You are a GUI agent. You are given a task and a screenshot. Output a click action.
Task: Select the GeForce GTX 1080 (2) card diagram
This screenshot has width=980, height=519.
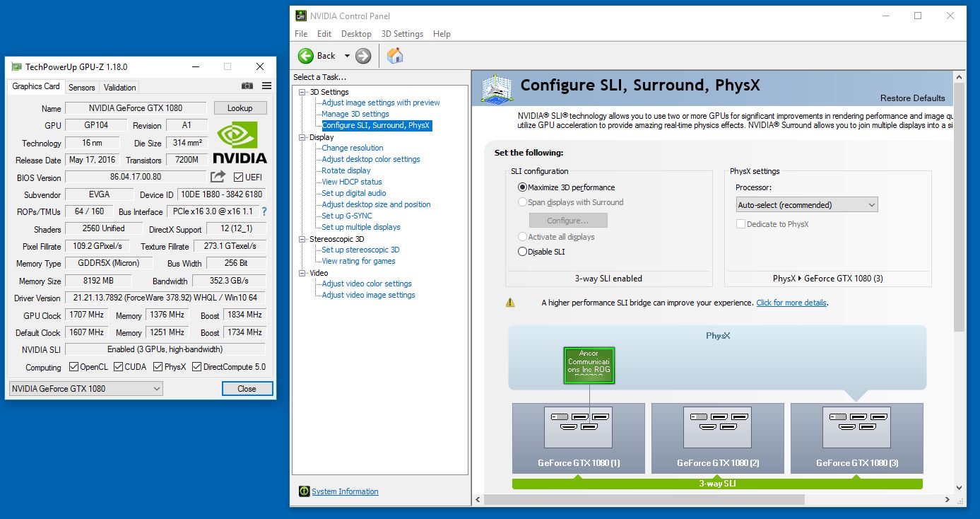[718, 438]
